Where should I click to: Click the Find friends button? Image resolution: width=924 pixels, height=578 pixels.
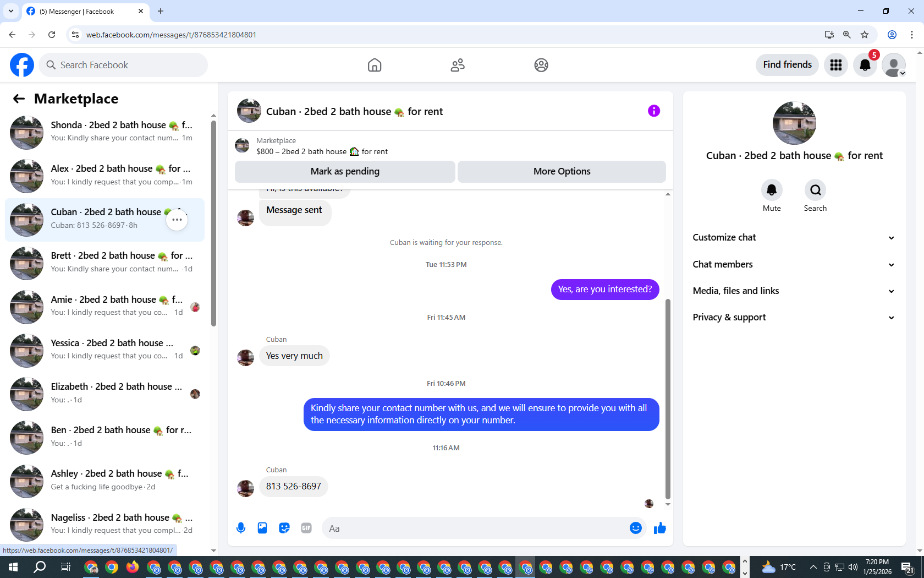[788, 65]
